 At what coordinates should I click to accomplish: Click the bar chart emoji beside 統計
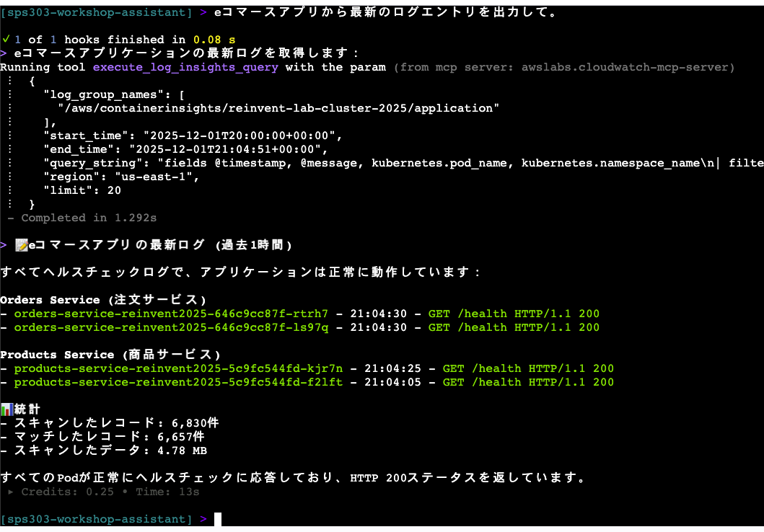point(6,409)
